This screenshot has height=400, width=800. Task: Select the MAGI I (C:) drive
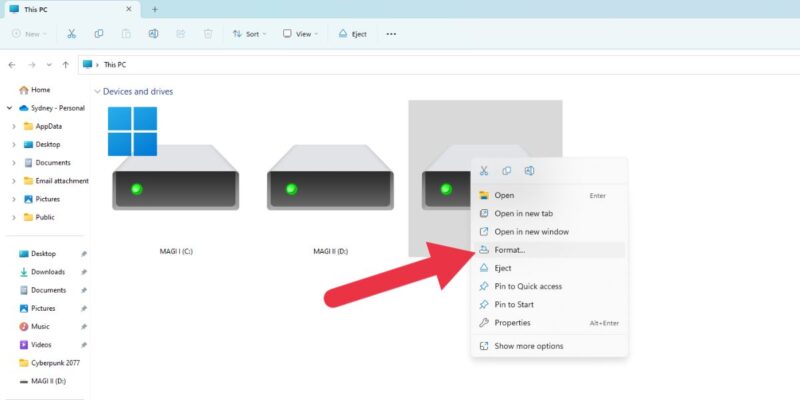(176, 180)
